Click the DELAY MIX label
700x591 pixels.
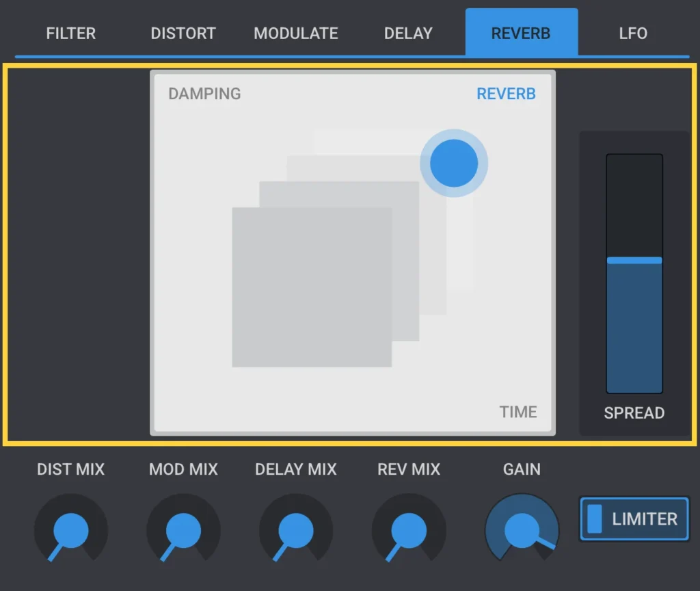[295, 469]
